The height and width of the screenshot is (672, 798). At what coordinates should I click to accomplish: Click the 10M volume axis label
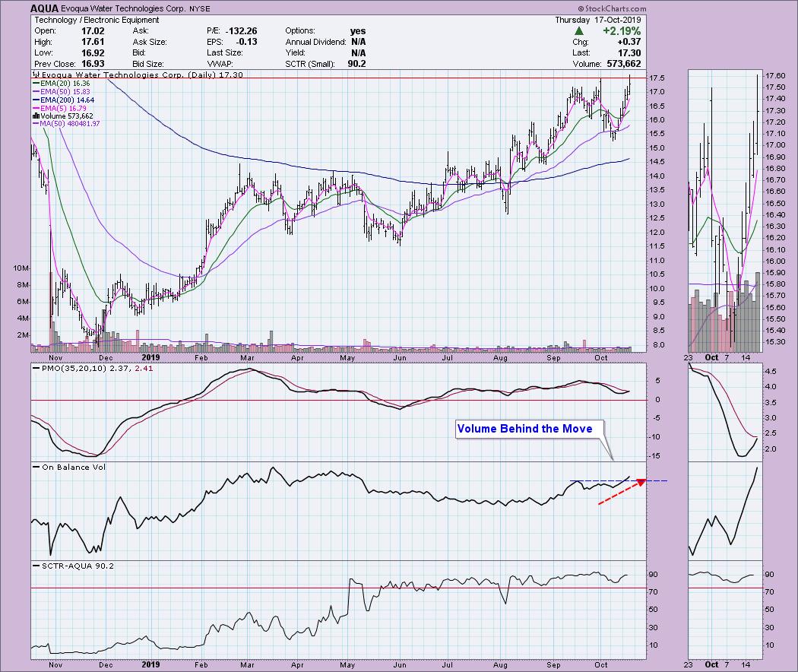click(21, 268)
